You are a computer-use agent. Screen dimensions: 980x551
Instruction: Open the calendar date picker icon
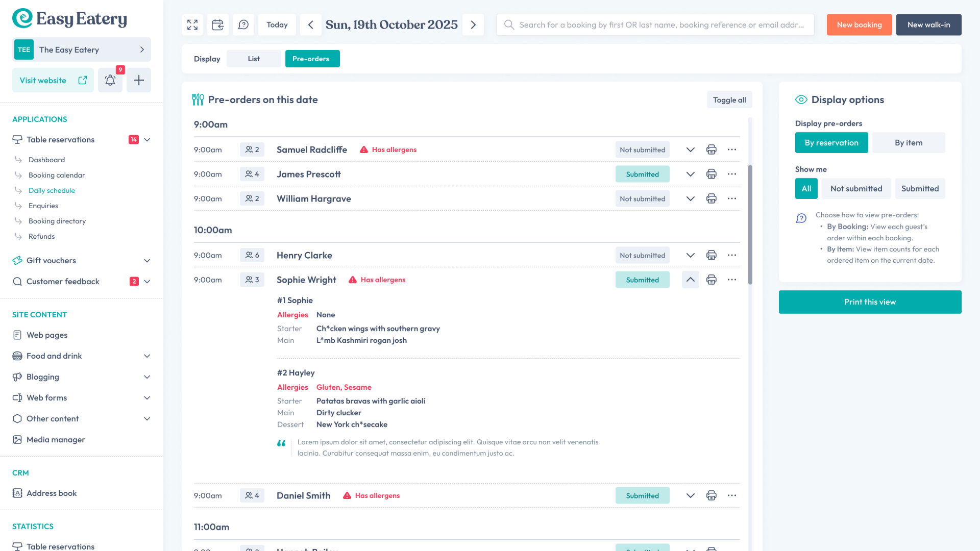218,24
